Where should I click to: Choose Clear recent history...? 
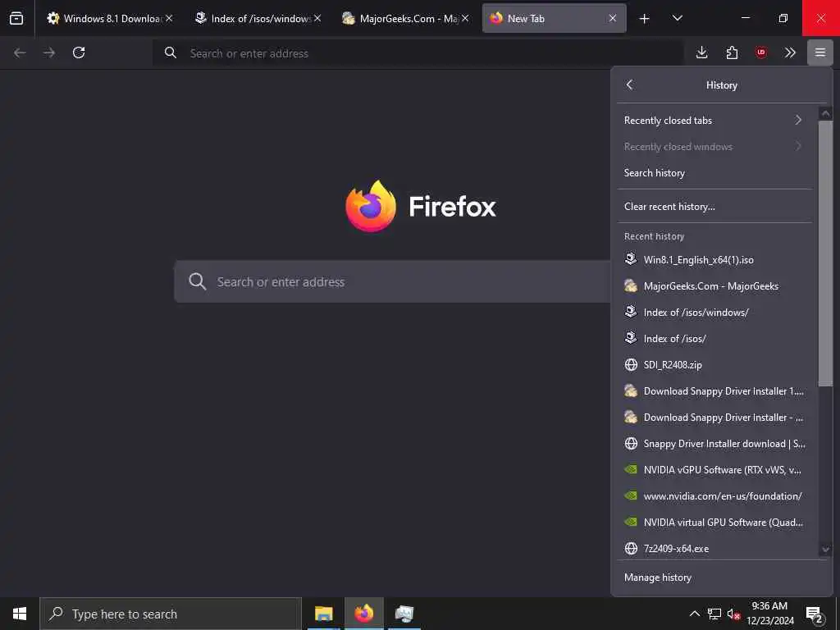(714, 206)
